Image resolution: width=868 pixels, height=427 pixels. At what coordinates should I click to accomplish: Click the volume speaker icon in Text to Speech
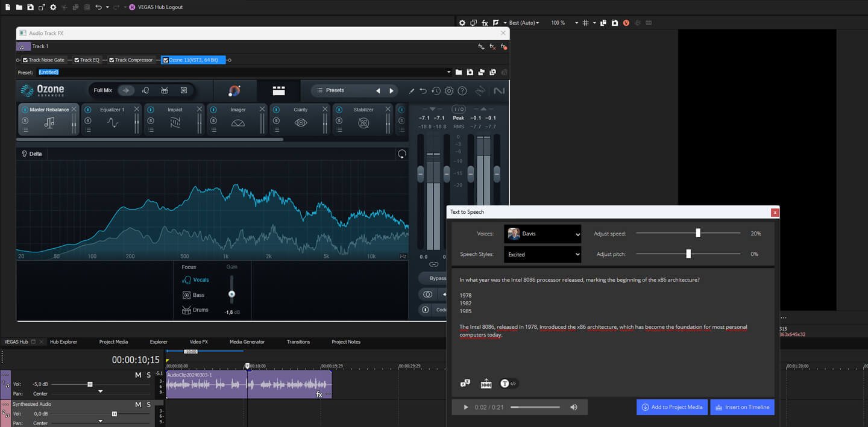pyautogui.click(x=574, y=407)
